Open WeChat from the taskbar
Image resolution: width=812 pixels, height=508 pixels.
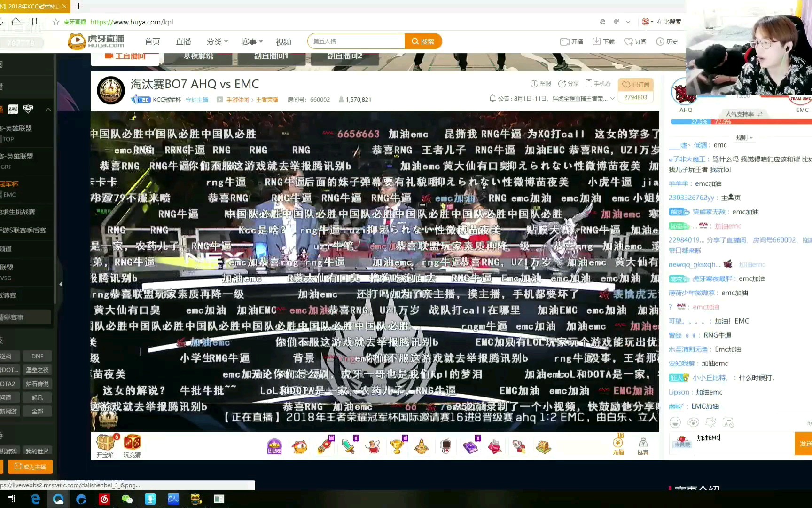127,499
